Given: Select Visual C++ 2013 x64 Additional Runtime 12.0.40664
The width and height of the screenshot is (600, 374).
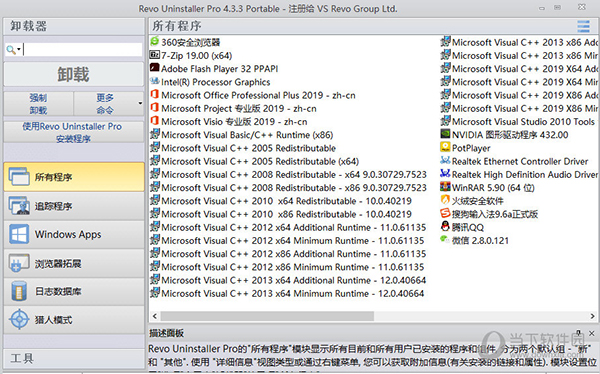Looking at the screenshot, I should coord(288,280).
